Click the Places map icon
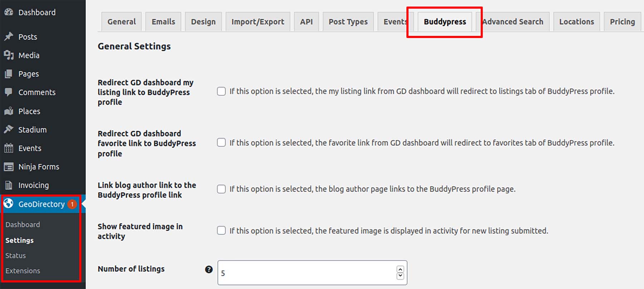The height and width of the screenshot is (289, 644). point(9,111)
